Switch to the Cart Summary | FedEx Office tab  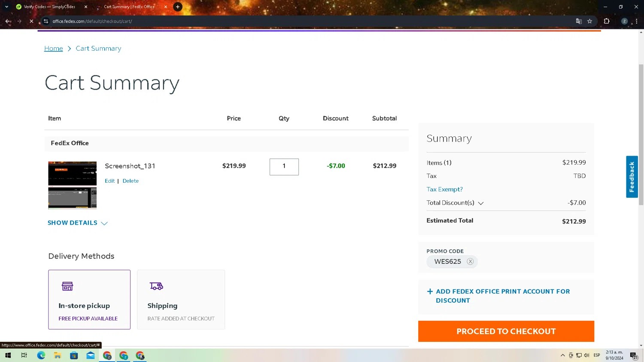(x=129, y=7)
